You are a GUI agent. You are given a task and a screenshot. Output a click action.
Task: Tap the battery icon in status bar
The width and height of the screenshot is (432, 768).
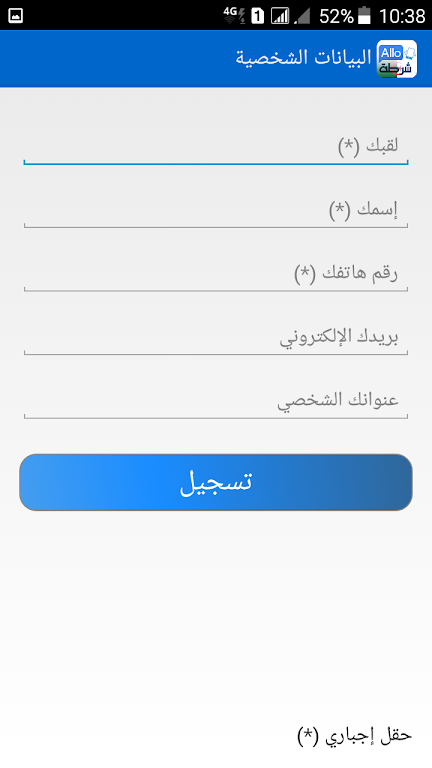(x=364, y=16)
